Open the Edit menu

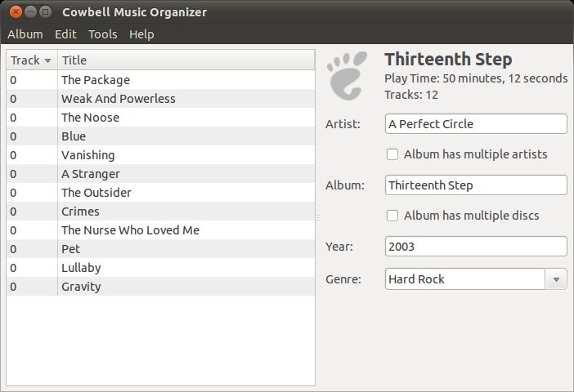(x=65, y=34)
